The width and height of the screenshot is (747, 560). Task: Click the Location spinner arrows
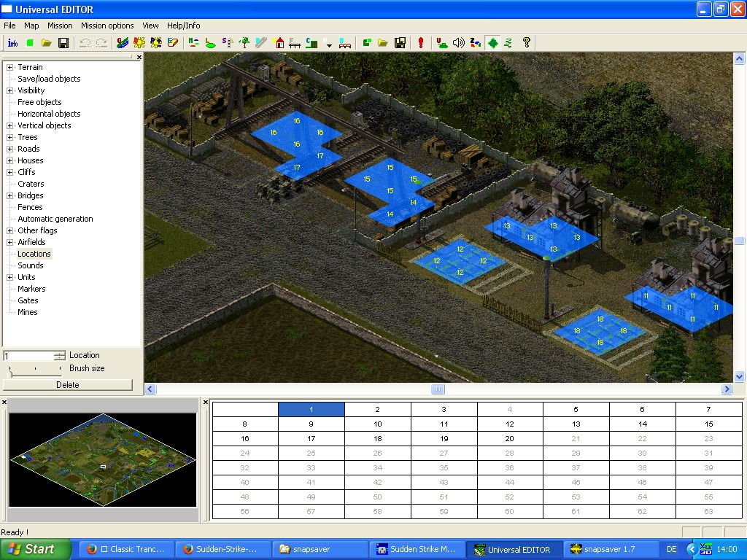[x=60, y=356]
